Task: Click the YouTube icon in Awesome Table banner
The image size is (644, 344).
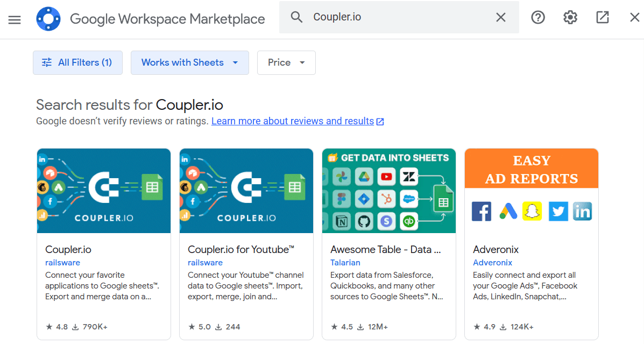Action: [x=386, y=177]
